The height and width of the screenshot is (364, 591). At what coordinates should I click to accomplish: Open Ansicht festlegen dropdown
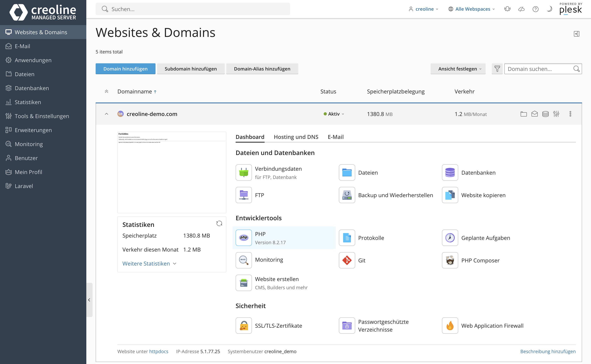coord(458,69)
